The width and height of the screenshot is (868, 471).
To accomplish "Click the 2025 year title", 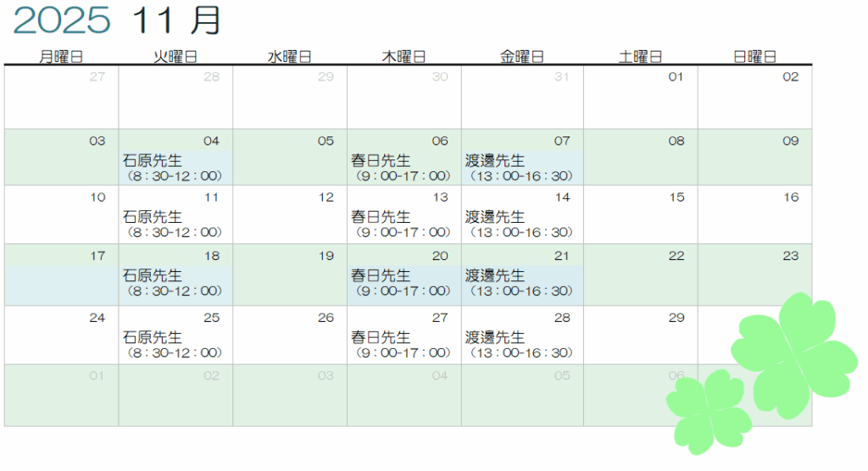I will click(x=62, y=20).
